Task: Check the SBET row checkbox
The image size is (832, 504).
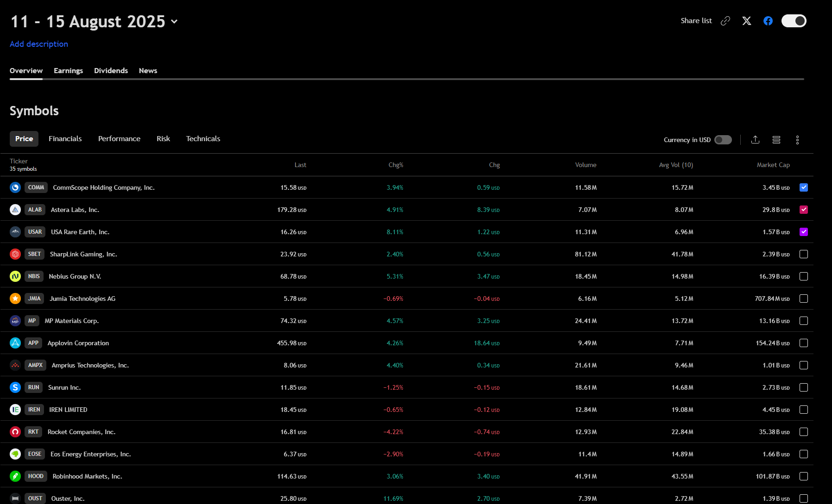Action: coord(804,254)
